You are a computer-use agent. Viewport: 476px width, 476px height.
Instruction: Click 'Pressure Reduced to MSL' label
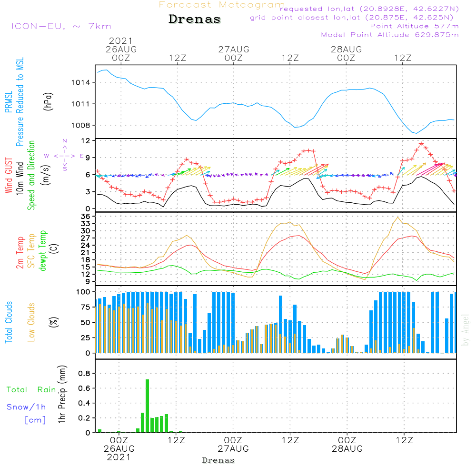tap(20, 102)
